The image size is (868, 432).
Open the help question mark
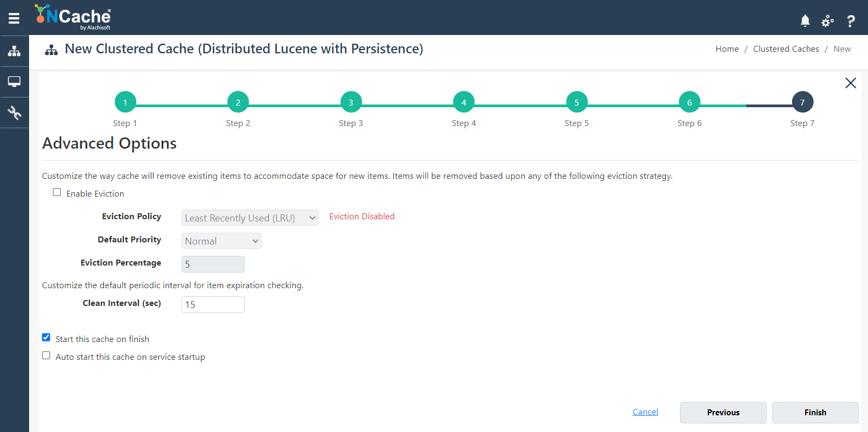click(x=851, y=21)
